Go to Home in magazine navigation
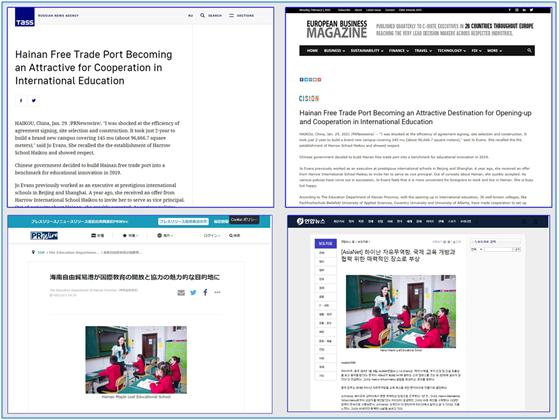Viewport: 559px width, 420px height. point(312,51)
